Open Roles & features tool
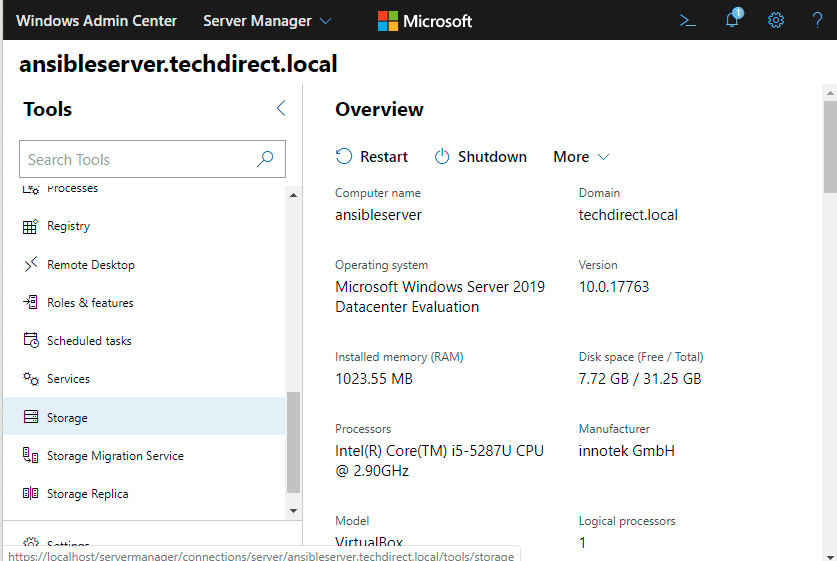Image resolution: width=837 pixels, height=561 pixels. click(x=90, y=303)
